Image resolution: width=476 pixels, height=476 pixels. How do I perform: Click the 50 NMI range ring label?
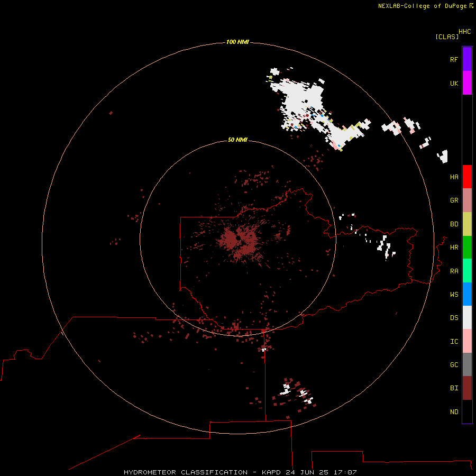[x=237, y=140]
